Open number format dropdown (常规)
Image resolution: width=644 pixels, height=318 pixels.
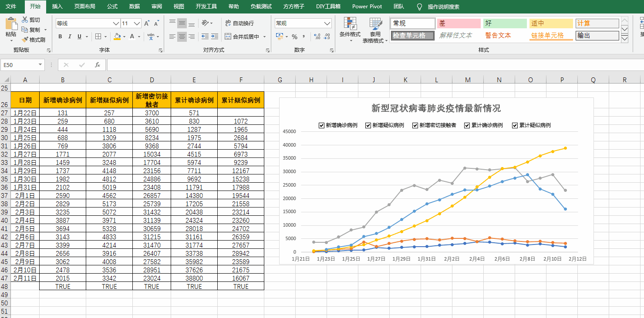tap(327, 23)
